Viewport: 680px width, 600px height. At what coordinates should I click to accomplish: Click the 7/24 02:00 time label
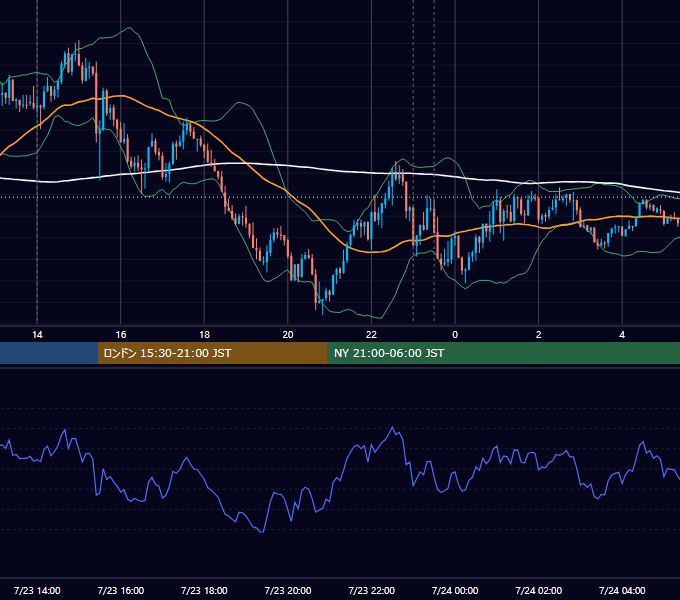[x=538, y=590]
